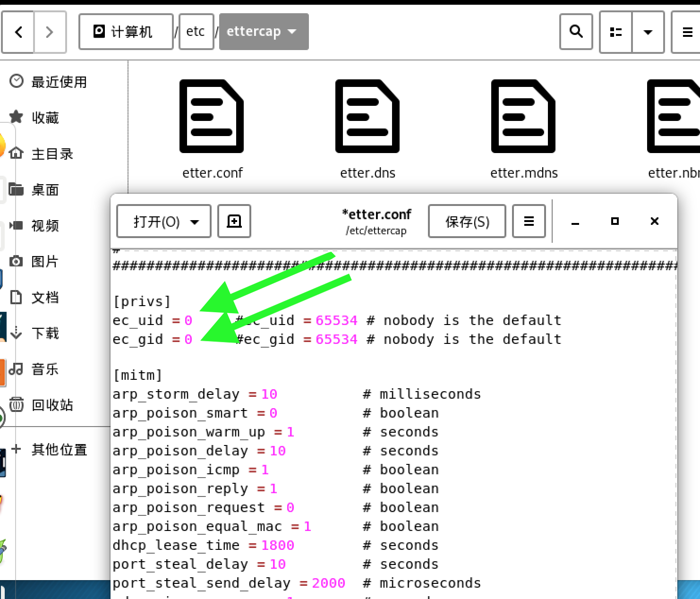Click the port_steal_send_delay = 2000 line
Screen dimensions: 700x599
click(229, 583)
